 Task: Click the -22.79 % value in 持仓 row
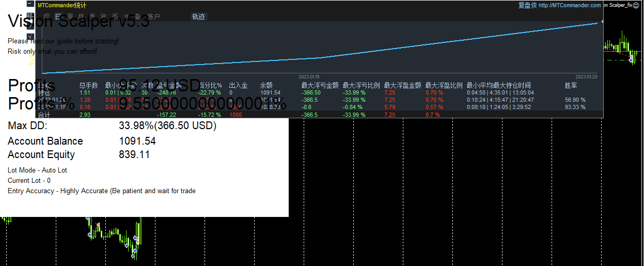[210, 93]
